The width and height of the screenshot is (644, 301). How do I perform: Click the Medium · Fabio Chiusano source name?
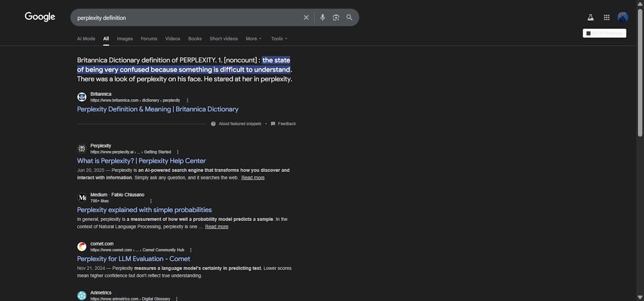[117, 195]
